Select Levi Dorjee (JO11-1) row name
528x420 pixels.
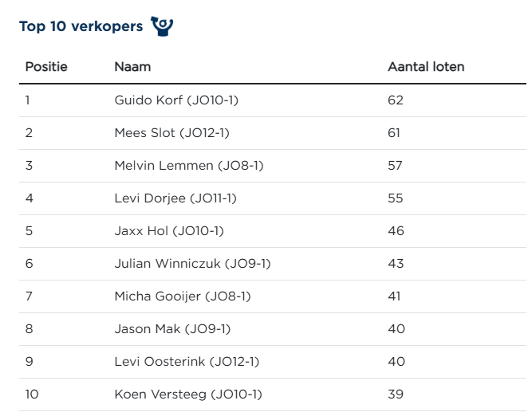(x=175, y=198)
